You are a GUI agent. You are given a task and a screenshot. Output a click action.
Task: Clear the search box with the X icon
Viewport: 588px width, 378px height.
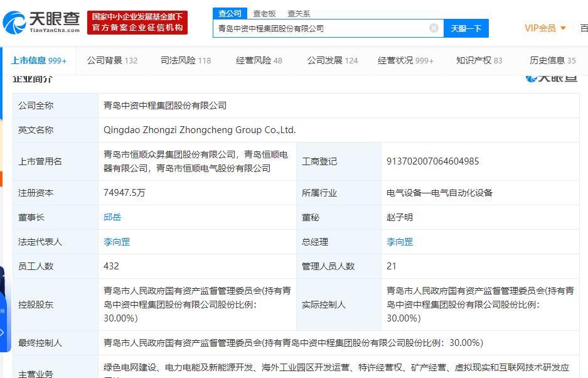point(434,28)
